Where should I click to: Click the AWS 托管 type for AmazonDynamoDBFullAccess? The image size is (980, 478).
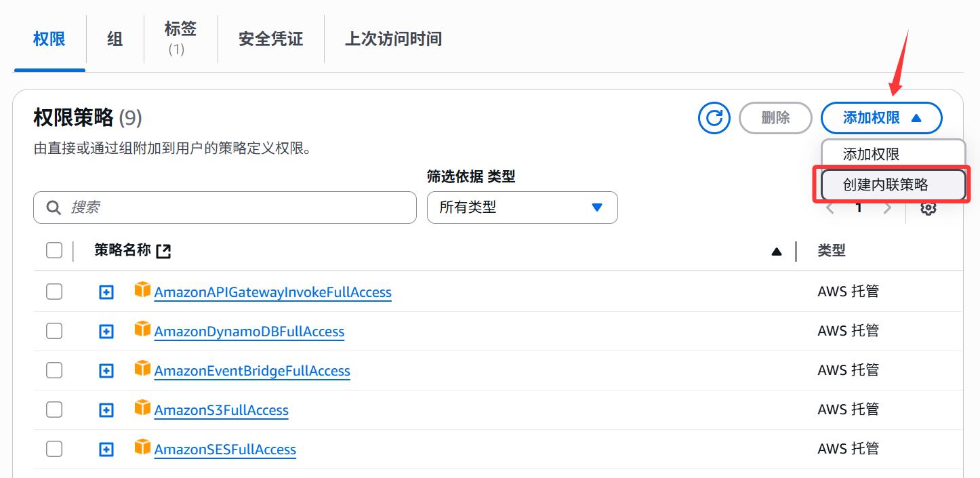[x=849, y=331]
